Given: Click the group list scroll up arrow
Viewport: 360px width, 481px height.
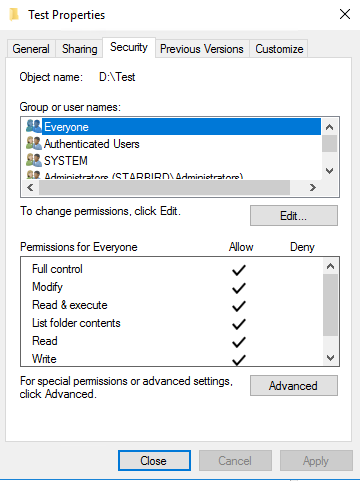Looking at the screenshot, I should (330, 127).
